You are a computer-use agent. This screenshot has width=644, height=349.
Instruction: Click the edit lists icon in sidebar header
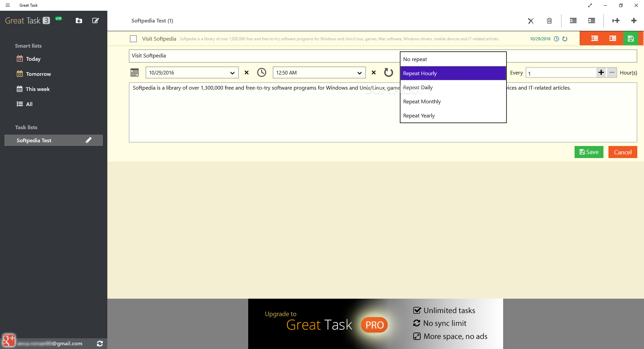95,20
